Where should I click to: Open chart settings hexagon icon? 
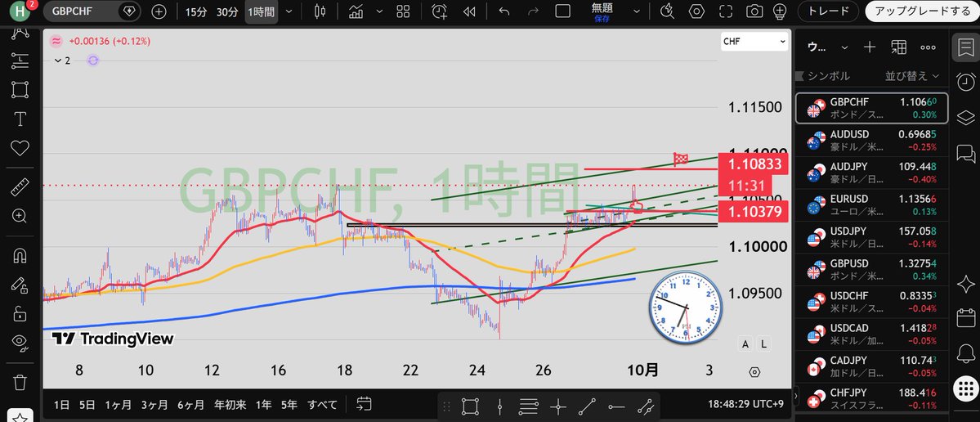point(696,11)
